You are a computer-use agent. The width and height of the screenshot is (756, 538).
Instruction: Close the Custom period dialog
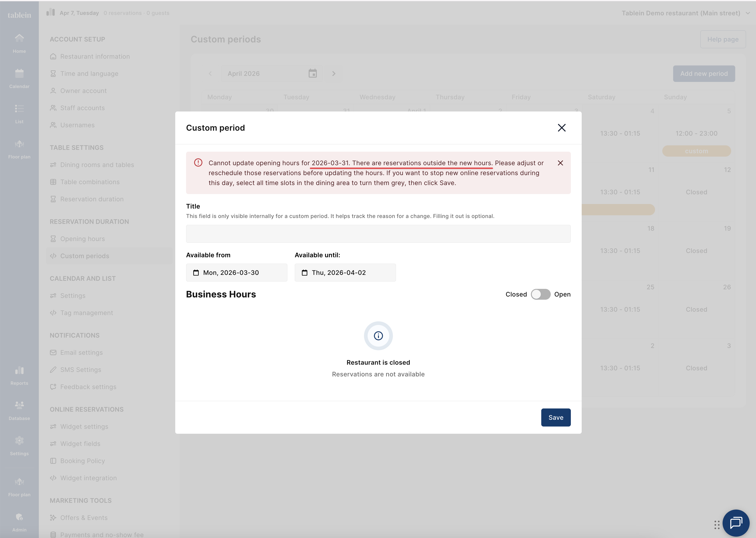point(561,128)
